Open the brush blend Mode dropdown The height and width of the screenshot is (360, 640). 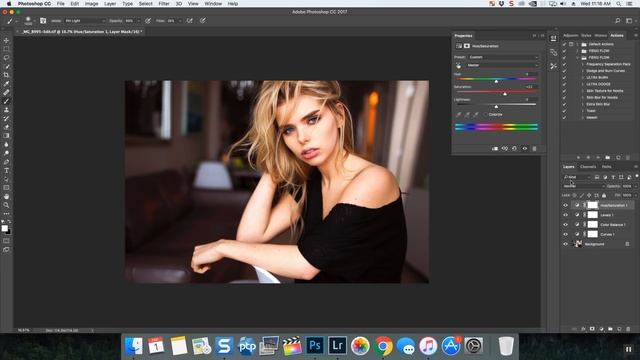[x=85, y=21]
